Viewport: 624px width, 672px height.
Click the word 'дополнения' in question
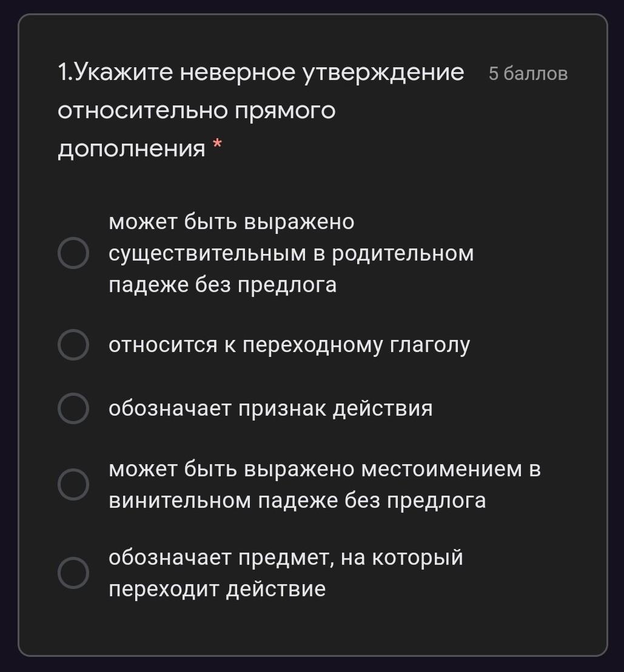131,149
